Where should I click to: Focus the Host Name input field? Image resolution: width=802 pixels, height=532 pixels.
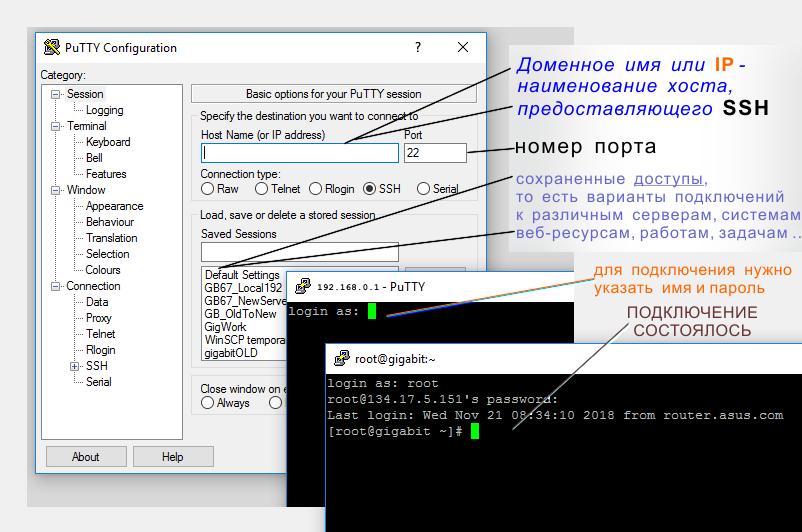click(x=300, y=153)
